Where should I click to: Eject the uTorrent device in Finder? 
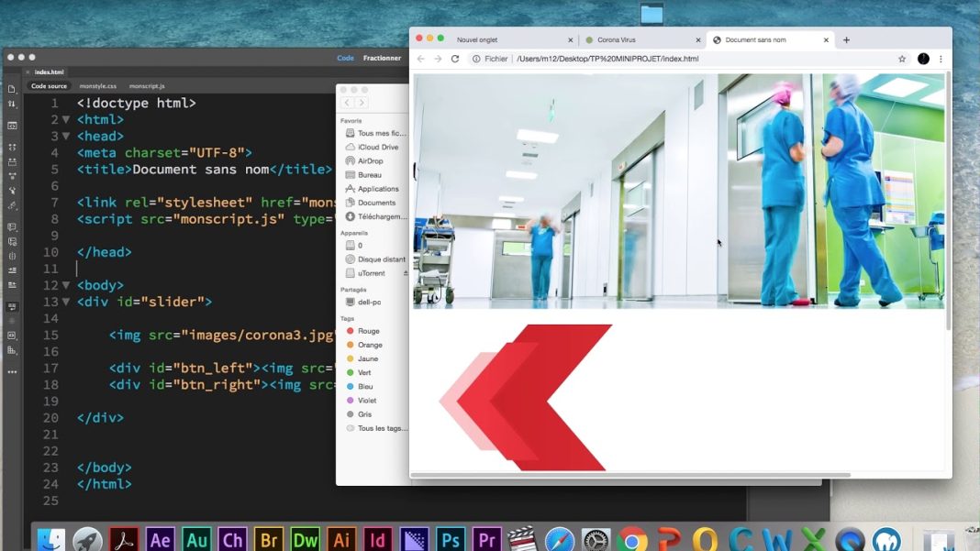tap(406, 273)
